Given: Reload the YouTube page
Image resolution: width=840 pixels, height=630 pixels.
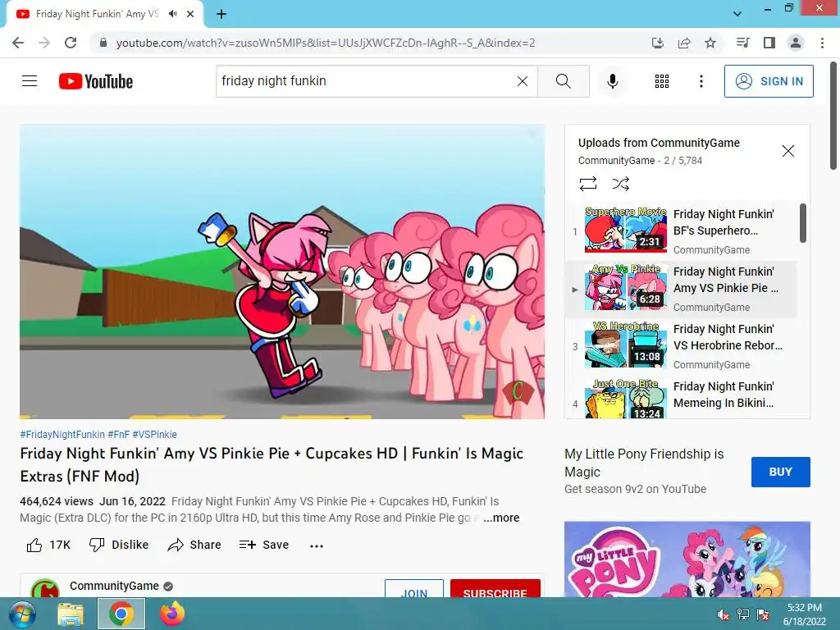Looking at the screenshot, I should coord(71,43).
